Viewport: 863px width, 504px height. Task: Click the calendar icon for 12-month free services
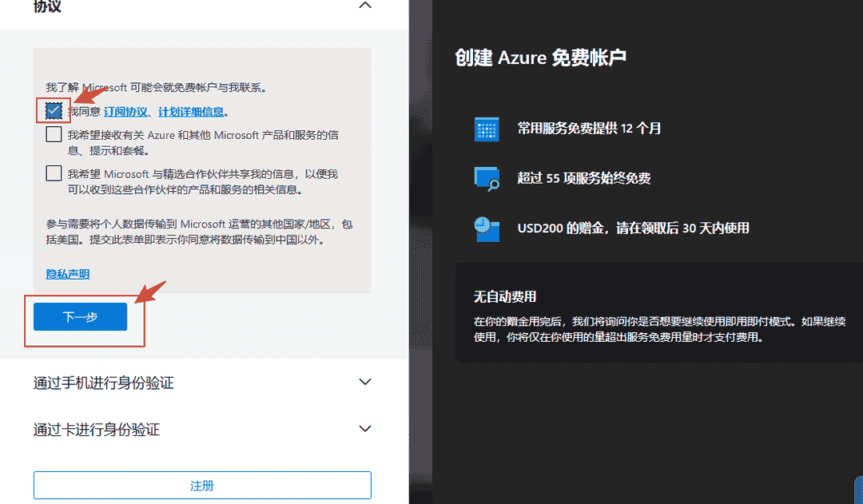pos(487,129)
